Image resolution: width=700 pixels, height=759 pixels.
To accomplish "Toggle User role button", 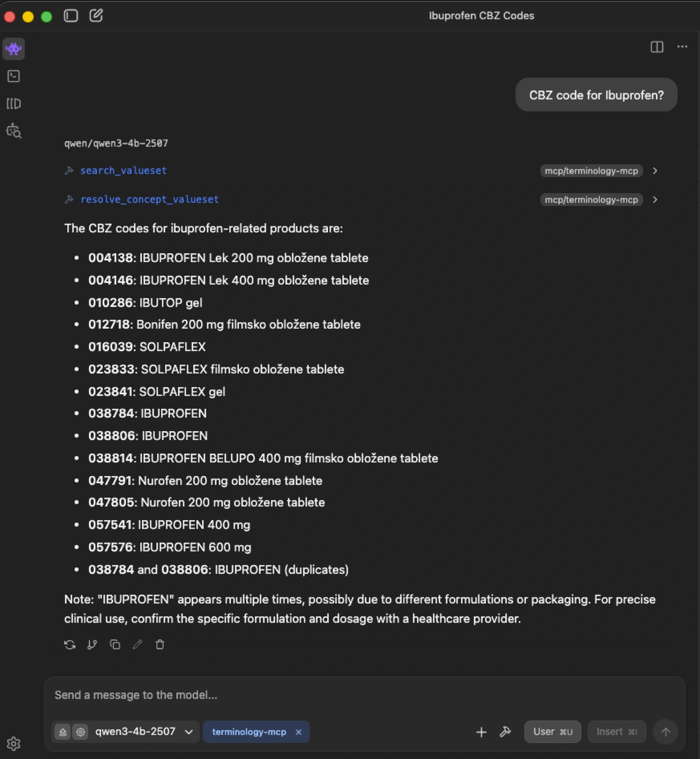I will click(x=552, y=731).
